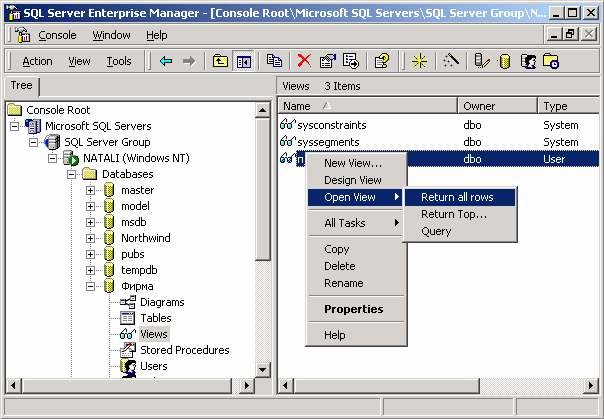Viewport: 604px width, 419px height.
Task: Click the Users node icon in tree
Action: coord(128,367)
